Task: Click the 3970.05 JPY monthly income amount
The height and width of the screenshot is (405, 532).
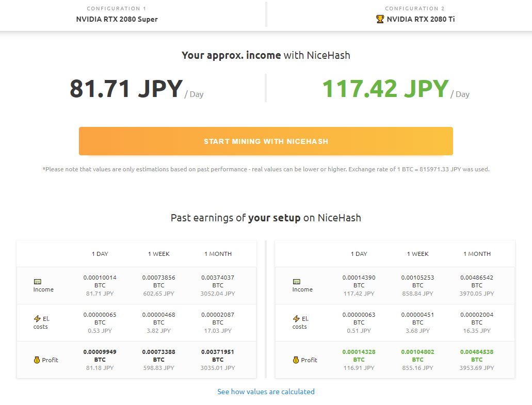Action: 477,294
